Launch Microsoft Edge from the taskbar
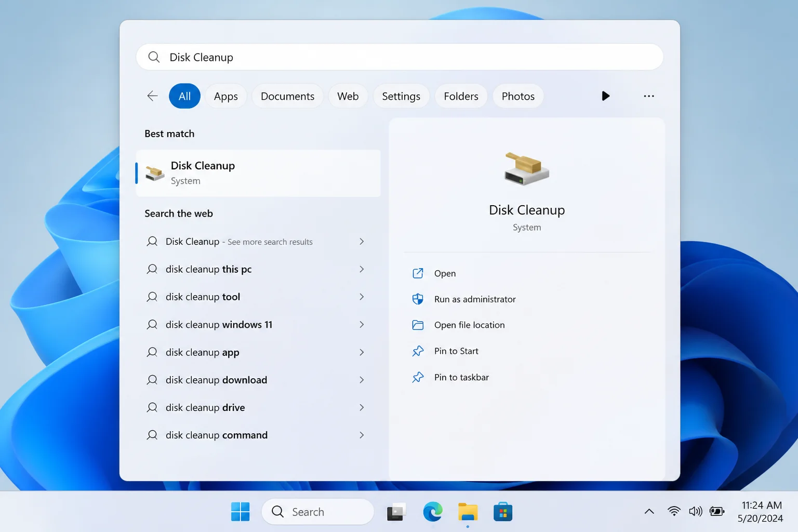The width and height of the screenshot is (798, 532). (x=433, y=512)
